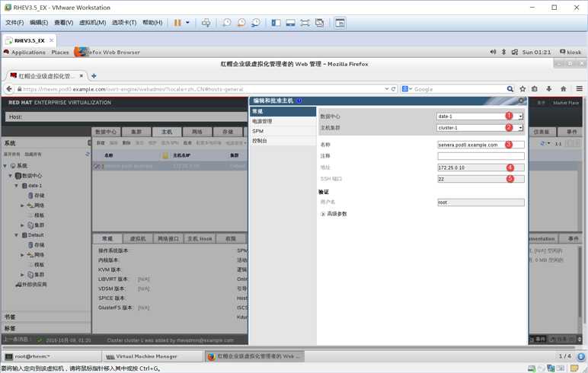588x373 pixels.
Task: Switch to root@rhevm terminal in taskbar
Action: click(x=52, y=356)
